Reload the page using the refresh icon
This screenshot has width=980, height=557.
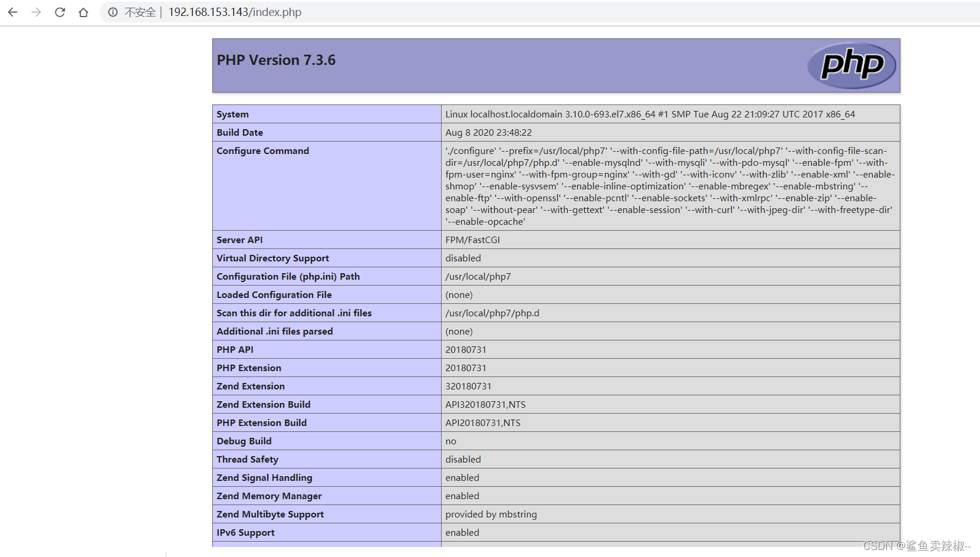click(60, 12)
